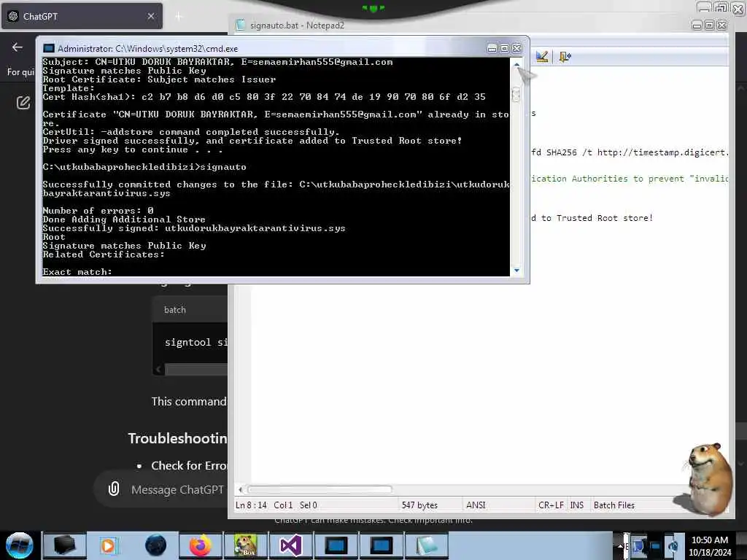Open the dark globe taskbar icon
Screen dimensions: 747x560
156,545
